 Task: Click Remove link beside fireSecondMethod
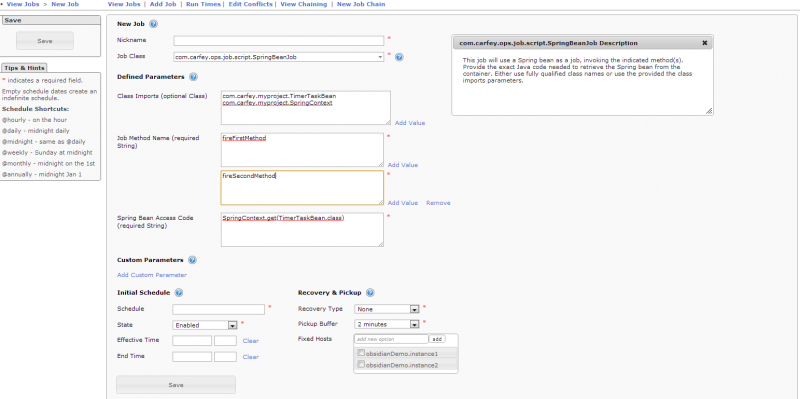(x=438, y=203)
